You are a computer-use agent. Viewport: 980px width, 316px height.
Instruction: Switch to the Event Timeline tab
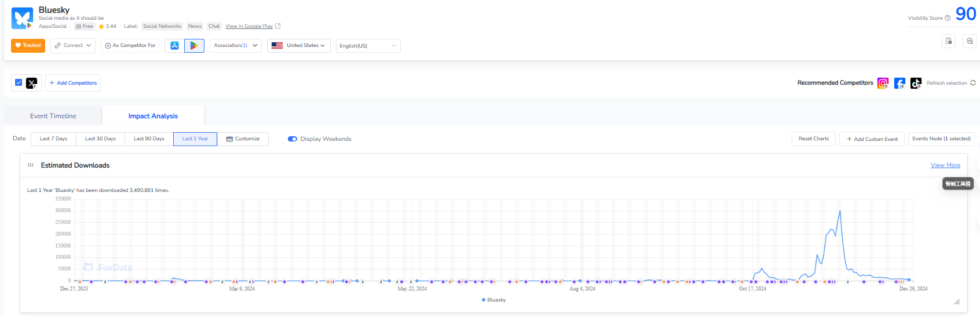tap(53, 116)
